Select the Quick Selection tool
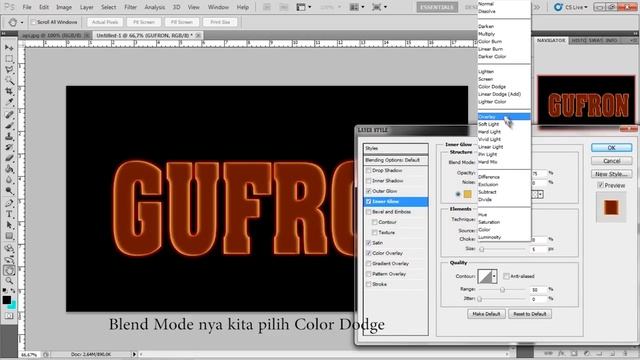 click(9, 80)
